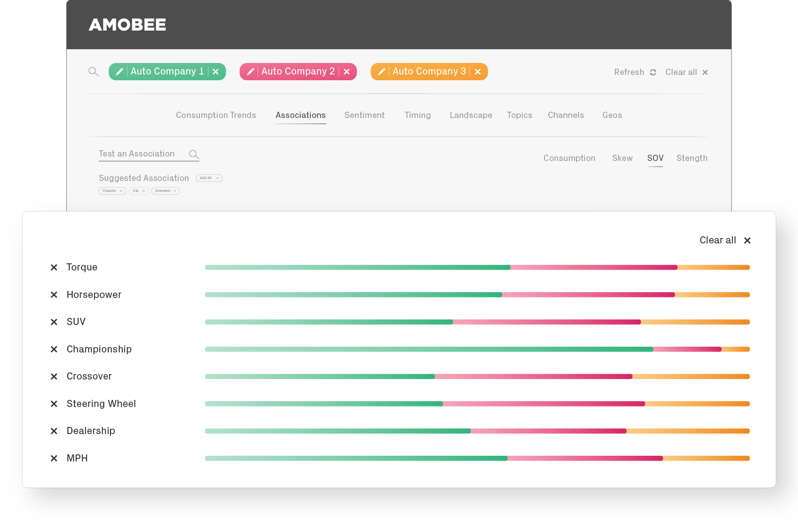The image size is (798, 532).
Task: Switch to the Stength metric view
Action: coord(692,158)
